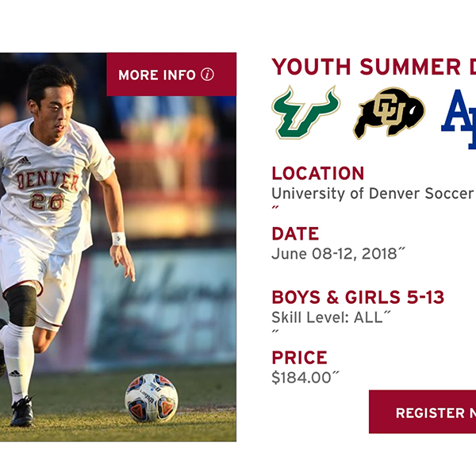This screenshot has height=476, width=476.
Task: Click the DENVER lettering on the jersey
Action: click(48, 181)
